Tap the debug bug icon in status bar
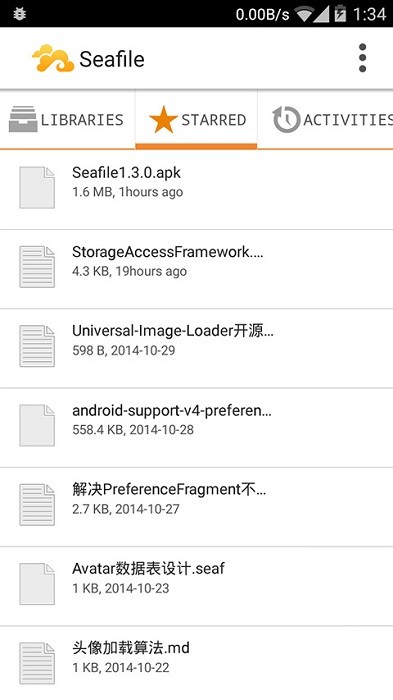Viewport: 393px width, 700px height. [x=19, y=14]
